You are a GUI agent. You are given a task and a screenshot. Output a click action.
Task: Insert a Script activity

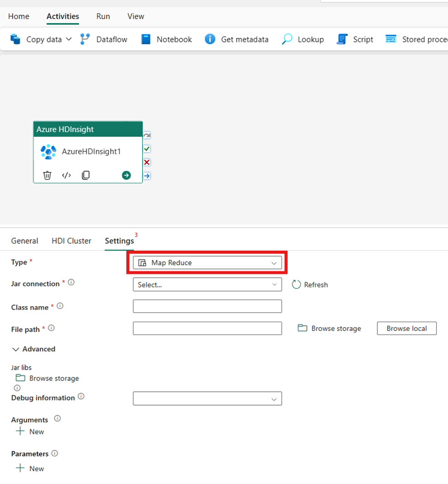point(355,40)
